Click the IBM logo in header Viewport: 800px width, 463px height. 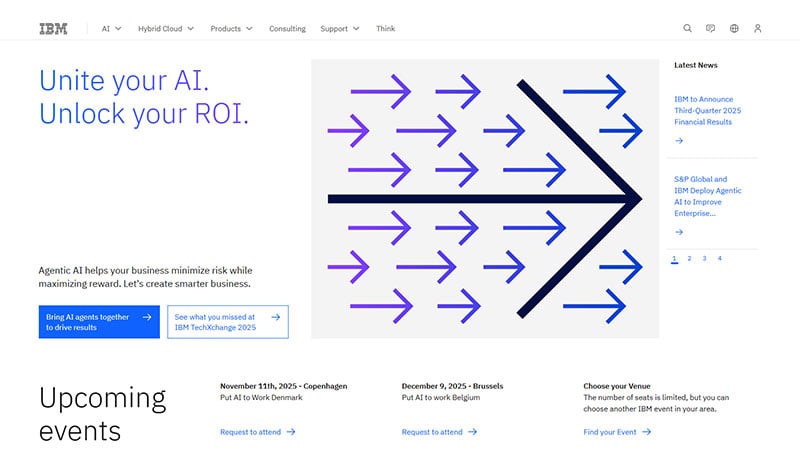click(x=53, y=29)
